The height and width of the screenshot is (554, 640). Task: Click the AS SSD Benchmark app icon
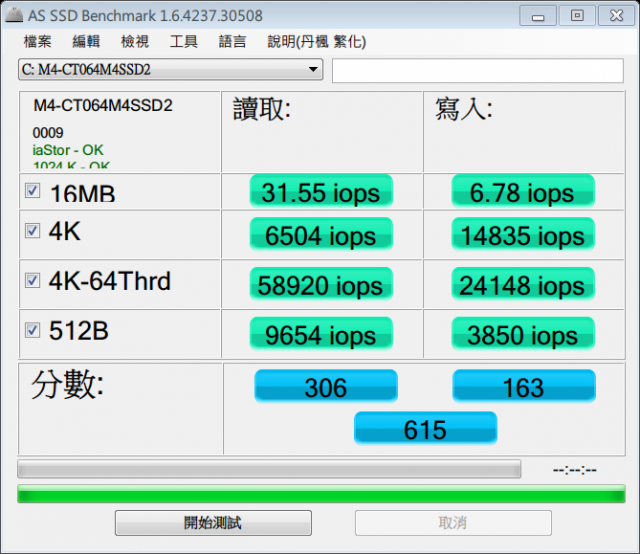point(13,15)
